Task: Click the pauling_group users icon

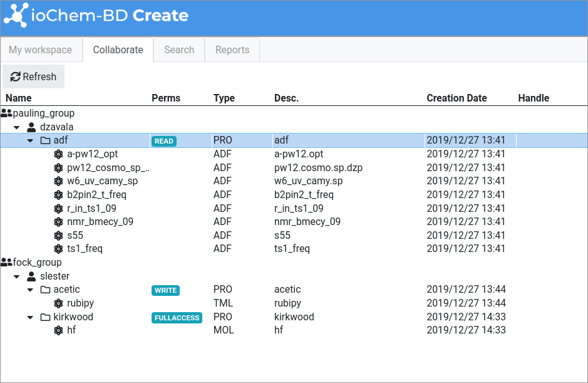Action: pyautogui.click(x=6, y=113)
